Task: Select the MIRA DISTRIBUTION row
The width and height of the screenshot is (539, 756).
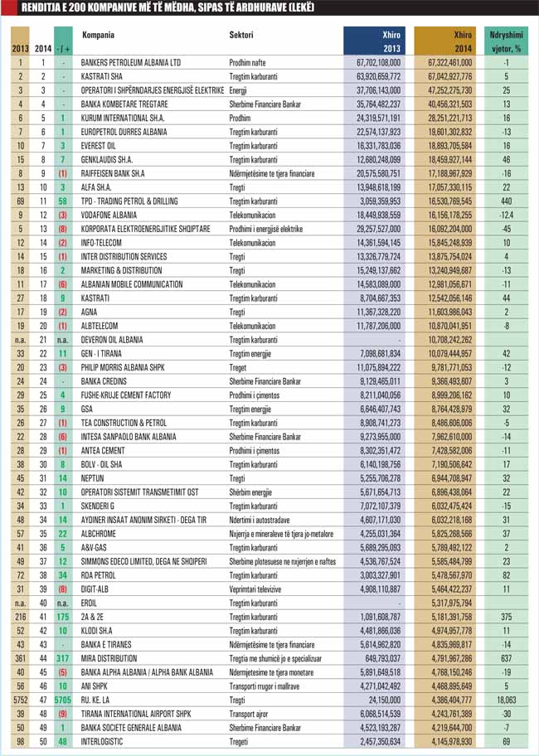Action: point(269,659)
